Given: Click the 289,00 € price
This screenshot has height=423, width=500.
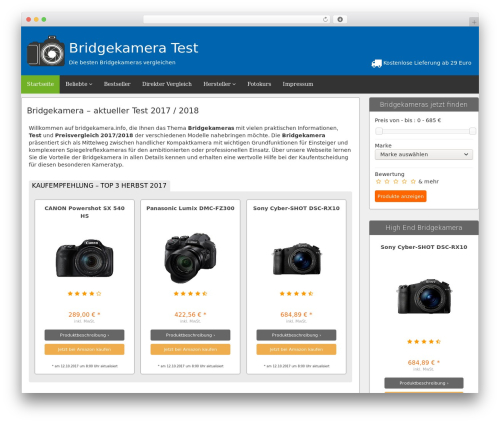Looking at the screenshot, I should pyautogui.click(x=84, y=314).
